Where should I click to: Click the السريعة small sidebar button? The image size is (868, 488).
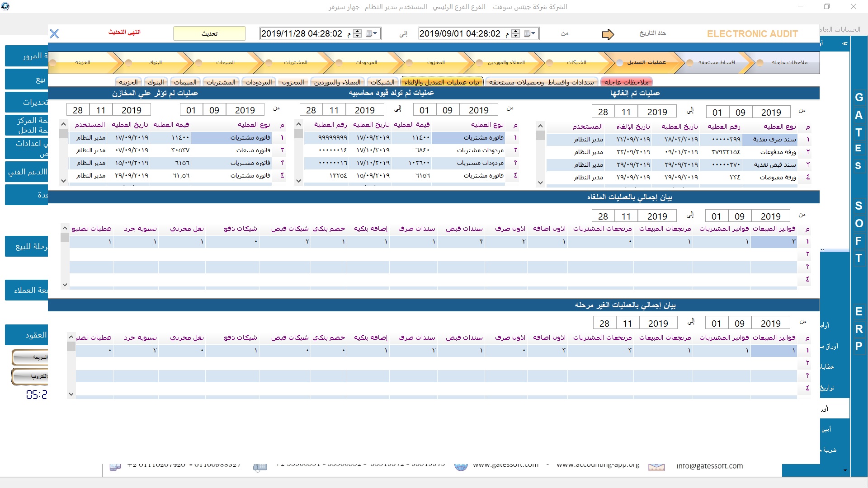point(30,357)
